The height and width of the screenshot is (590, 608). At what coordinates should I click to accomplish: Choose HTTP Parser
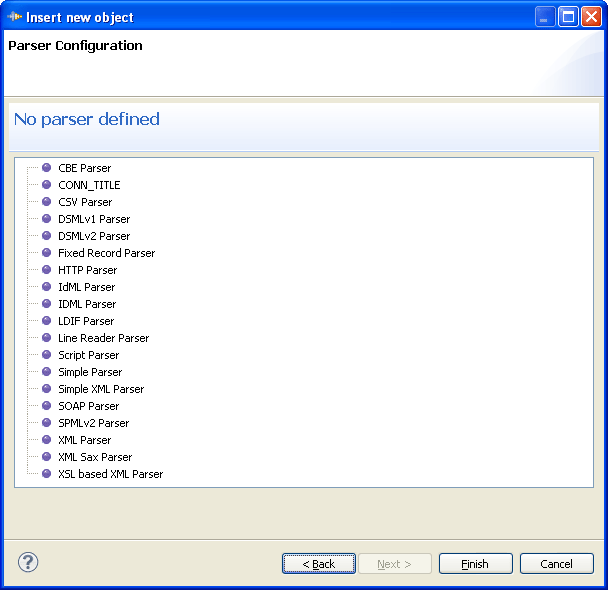coord(88,270)
